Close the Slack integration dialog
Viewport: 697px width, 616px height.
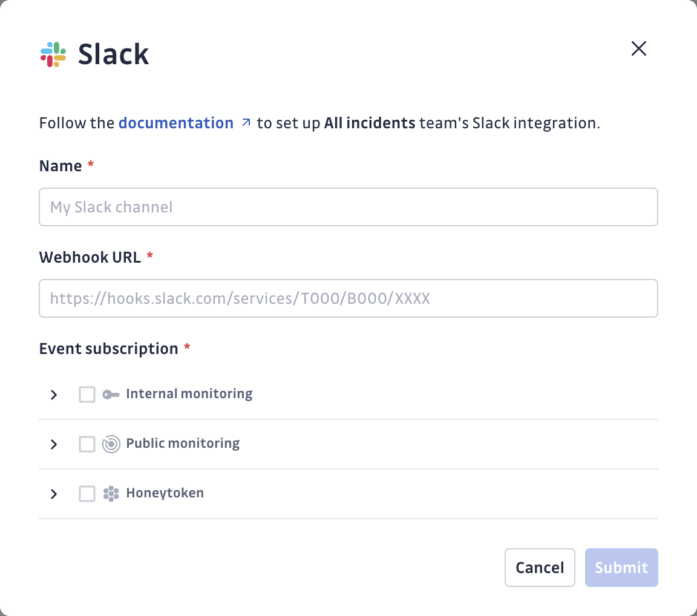click(x=639, y=49)
